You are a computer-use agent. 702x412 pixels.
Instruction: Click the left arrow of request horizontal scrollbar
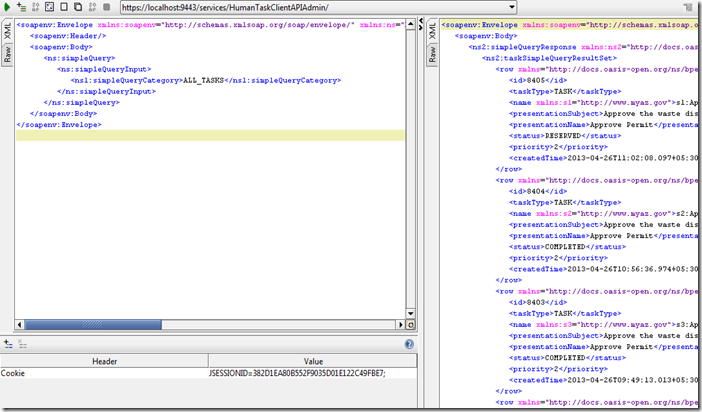pyautogui.click(x=19, y=324)
